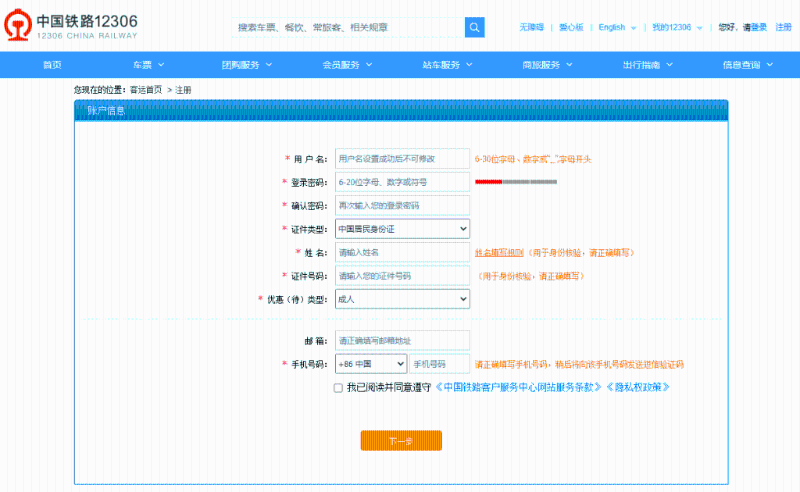Tick the agree to terms checkbox
This screenshot has width=800, height=492.
(338, 388)
